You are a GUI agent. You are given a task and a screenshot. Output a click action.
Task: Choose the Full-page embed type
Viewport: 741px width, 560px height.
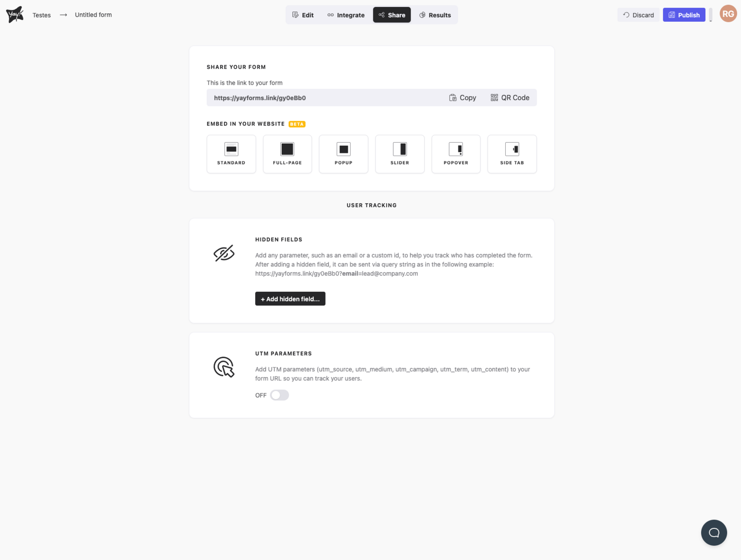click(287, 154)
